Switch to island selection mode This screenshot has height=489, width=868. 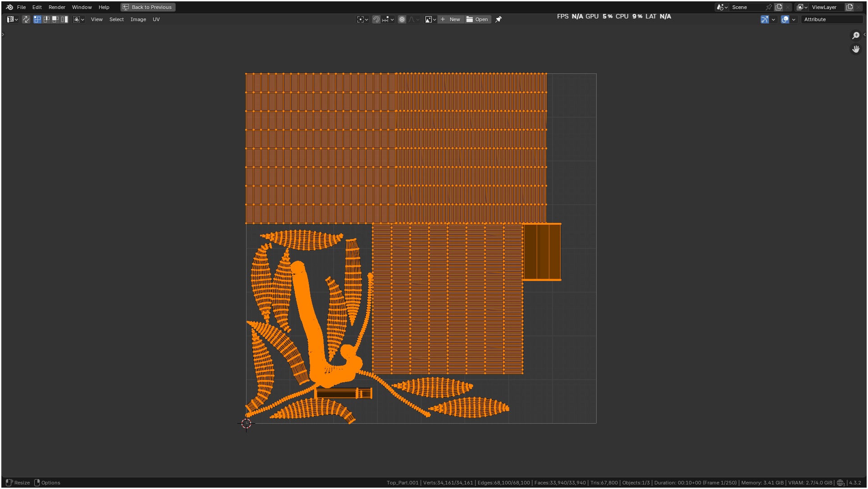click(x=64, y=19)
